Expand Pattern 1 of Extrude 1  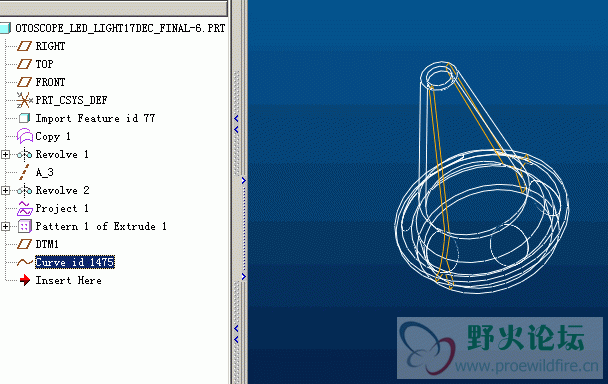[5, 227]
